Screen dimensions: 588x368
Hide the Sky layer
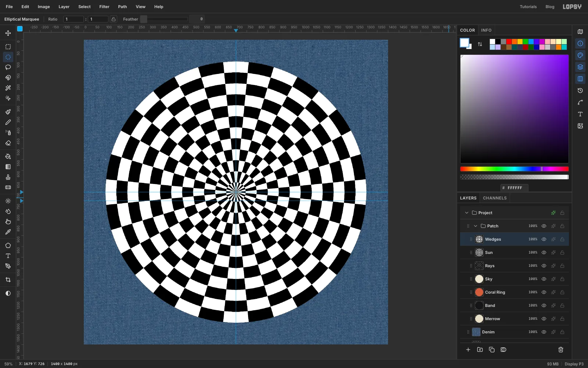[544, 279]
